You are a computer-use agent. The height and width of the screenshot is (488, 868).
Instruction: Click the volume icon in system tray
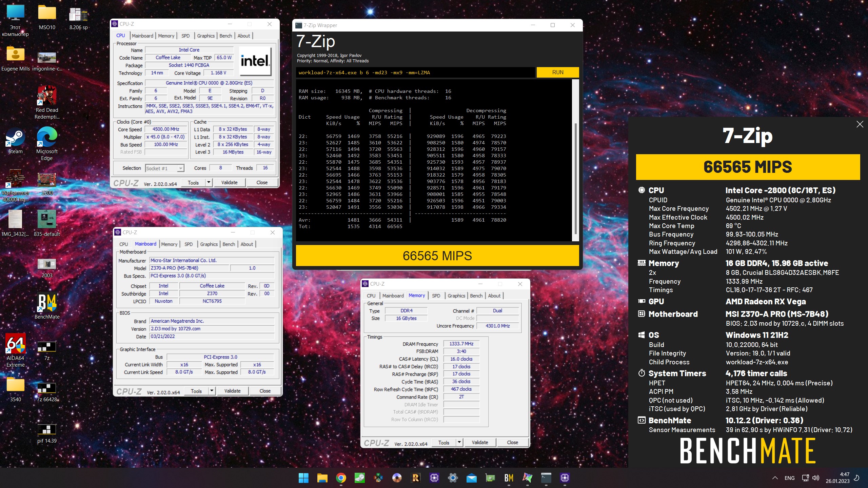[x=816, y=478]
